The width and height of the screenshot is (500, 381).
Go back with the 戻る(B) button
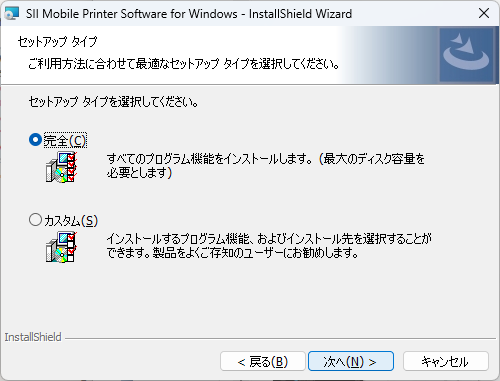click(x=263, y=361)
